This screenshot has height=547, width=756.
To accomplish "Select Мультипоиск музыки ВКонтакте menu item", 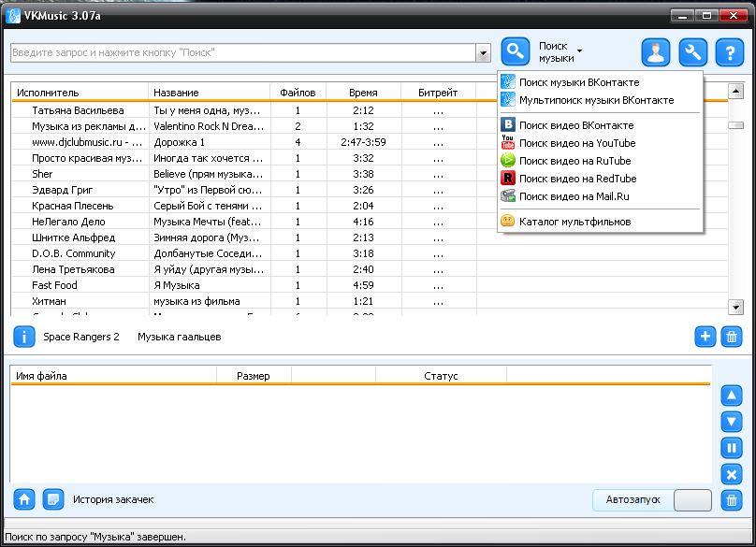I will coord(601,100).
